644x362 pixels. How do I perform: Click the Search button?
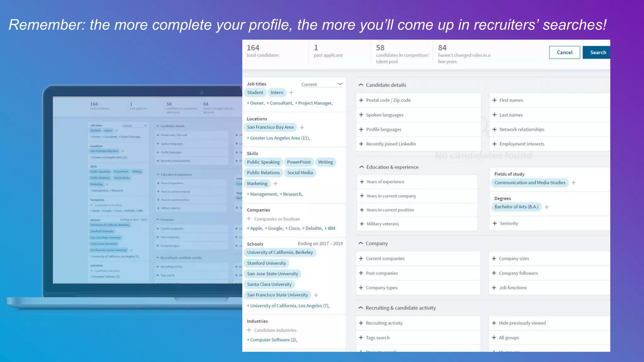click(x=597, y=52)
